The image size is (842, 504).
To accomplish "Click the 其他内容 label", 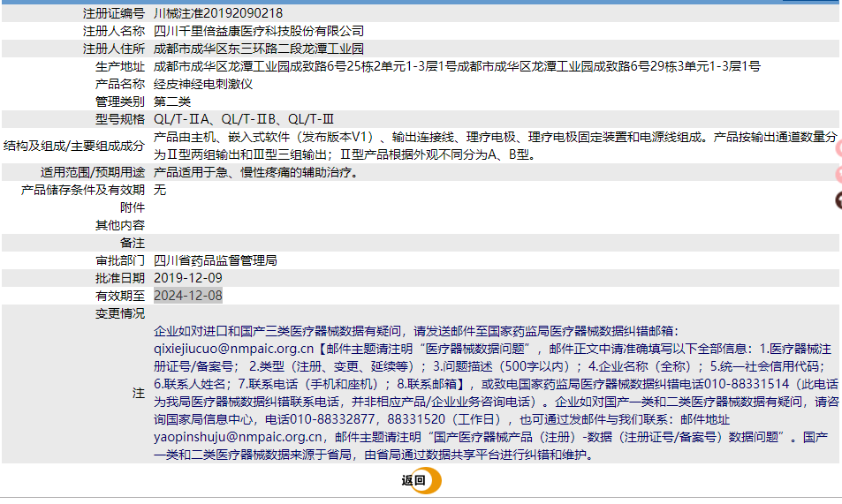I will click(x=120, y=225).
